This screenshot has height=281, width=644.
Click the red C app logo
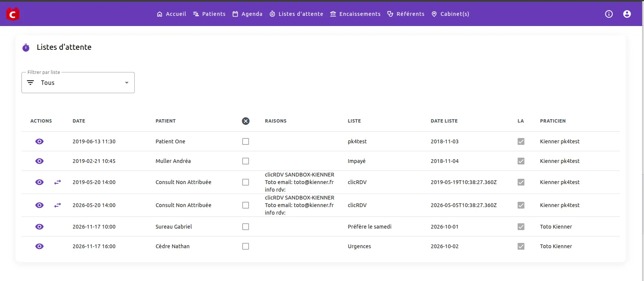13,14
